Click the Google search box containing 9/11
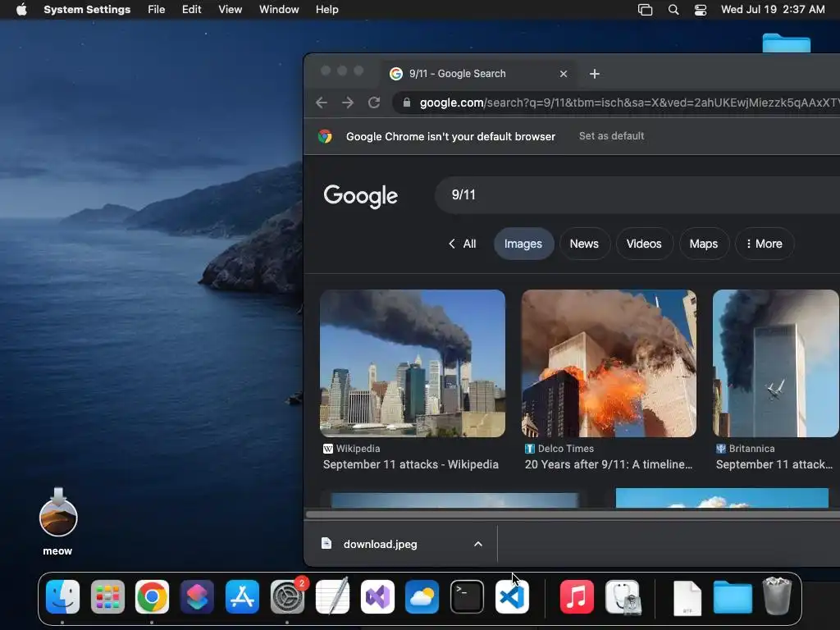 pos(637,195)
